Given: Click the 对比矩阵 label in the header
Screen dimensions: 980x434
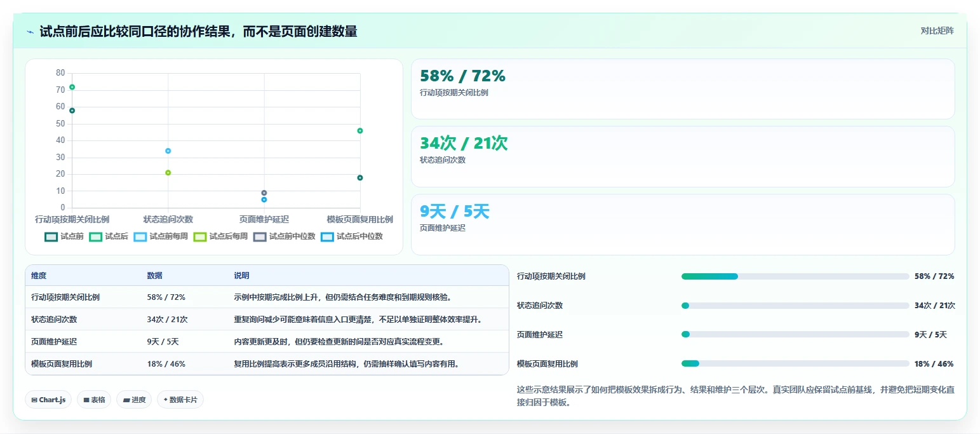Looking at the screenshot, I should [937, 31].
